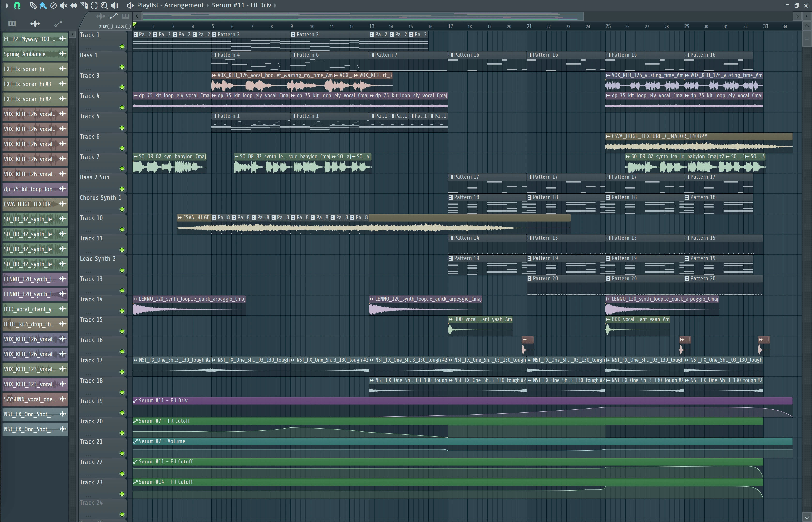Image resolution: width=812 pixels, height=522 pixels.
Task: Select the Draw pencil tool
Action: (33, 5)
